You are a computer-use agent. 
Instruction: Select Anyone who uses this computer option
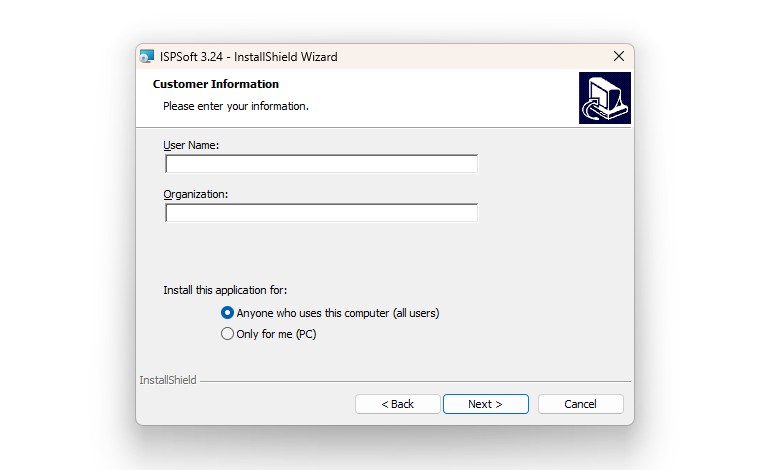[330, 313]
